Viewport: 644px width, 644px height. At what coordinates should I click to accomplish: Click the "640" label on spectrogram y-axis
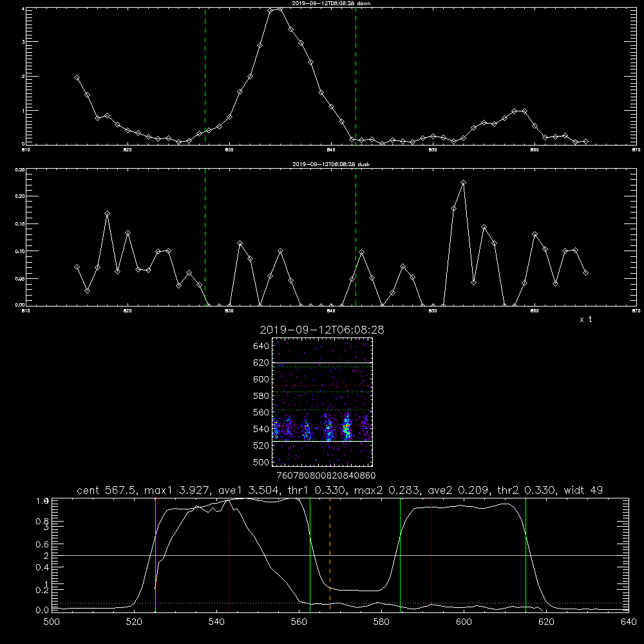[x=261, y=346]
